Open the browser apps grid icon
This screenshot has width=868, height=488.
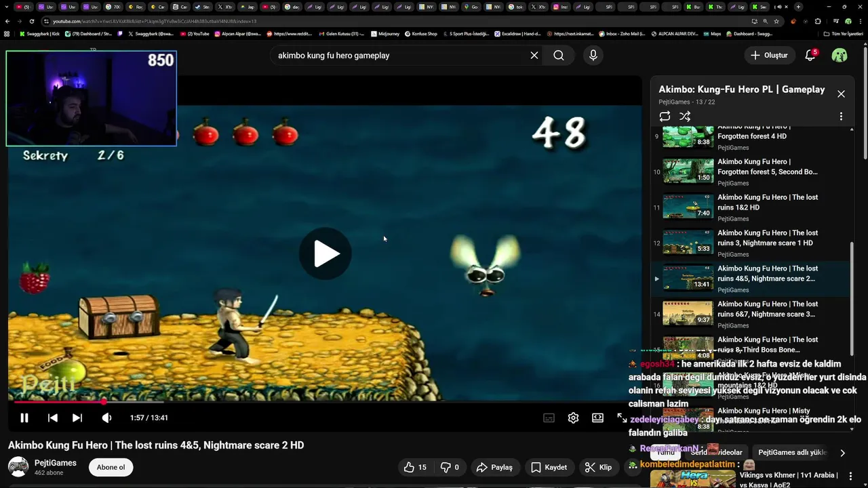point(7,33)
